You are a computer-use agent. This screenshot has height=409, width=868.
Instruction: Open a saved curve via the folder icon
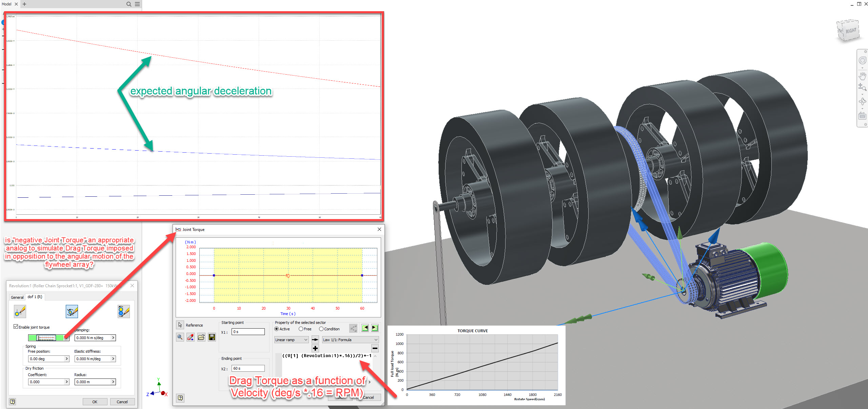point(201,337)
